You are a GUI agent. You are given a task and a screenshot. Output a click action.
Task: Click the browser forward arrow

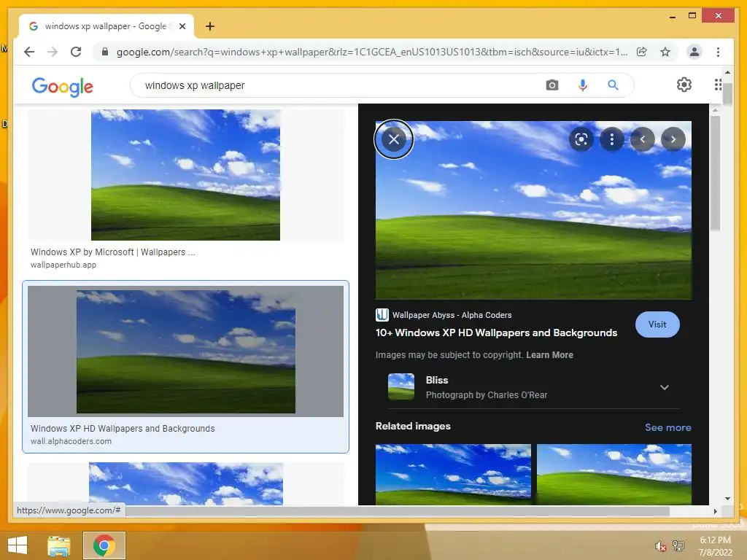(x=53, y=52)
